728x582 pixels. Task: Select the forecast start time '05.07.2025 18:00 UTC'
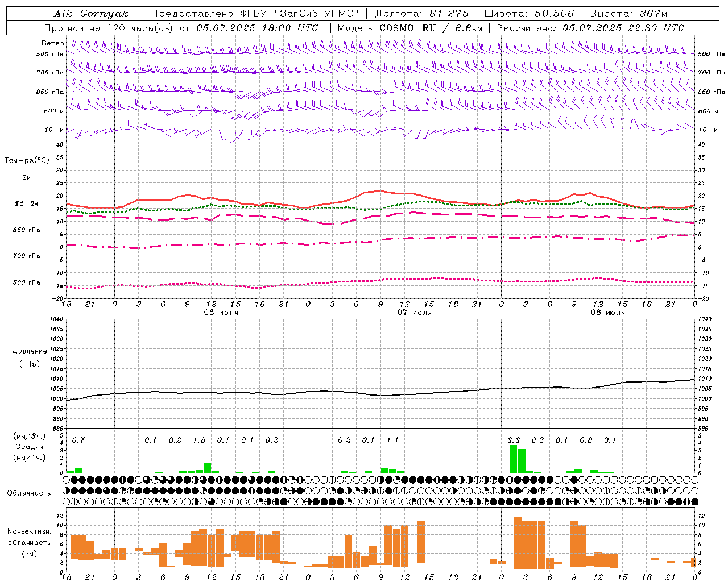point(257,28)
